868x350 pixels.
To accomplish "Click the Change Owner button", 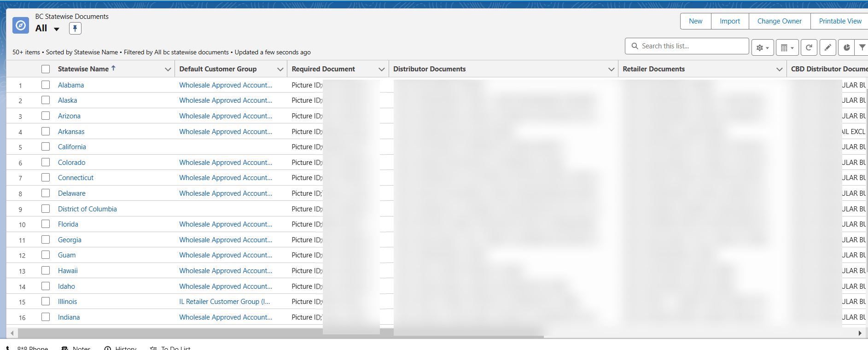I will (780, 21).
